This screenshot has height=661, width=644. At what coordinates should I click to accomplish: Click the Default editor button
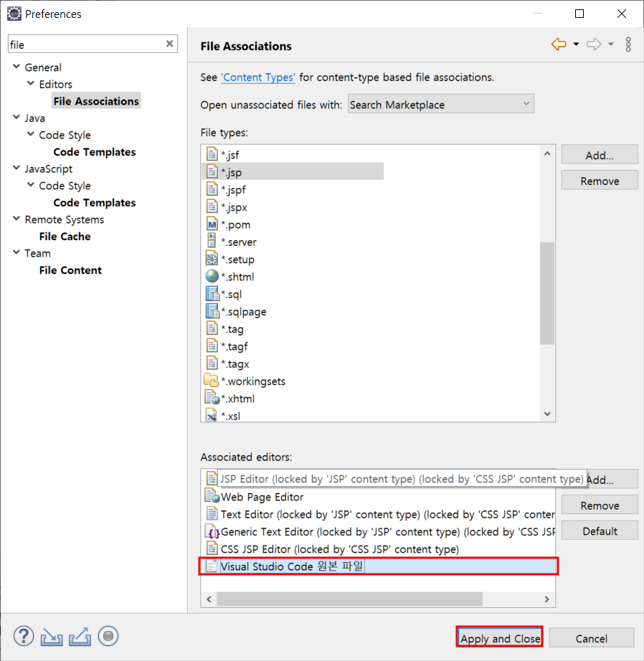[x=600, y=531]
